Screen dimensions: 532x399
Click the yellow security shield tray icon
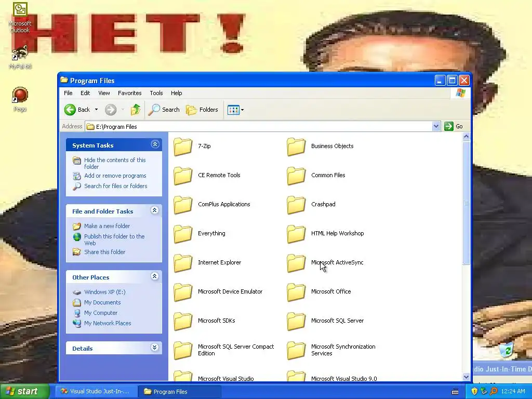(474, 391)
